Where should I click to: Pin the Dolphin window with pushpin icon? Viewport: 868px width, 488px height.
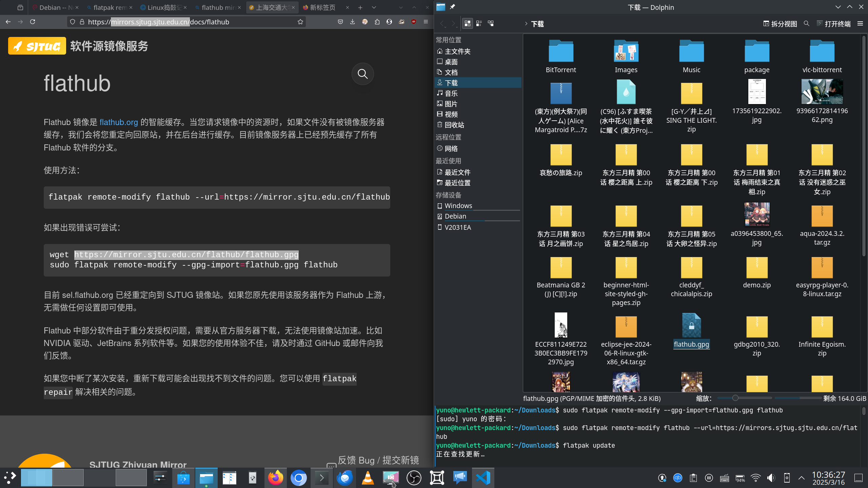[453, 7]
